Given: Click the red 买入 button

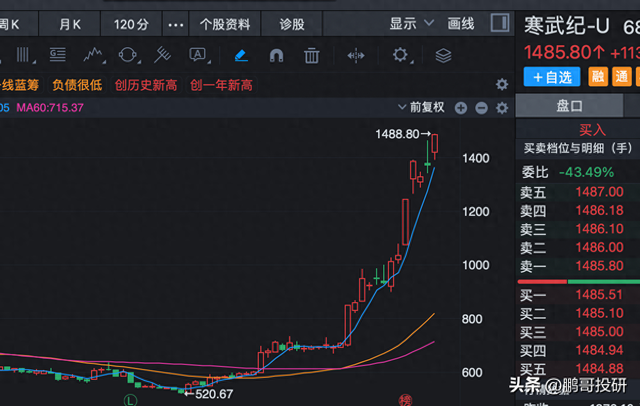Looking at the screenshot, I should click(x=592, y=130).
